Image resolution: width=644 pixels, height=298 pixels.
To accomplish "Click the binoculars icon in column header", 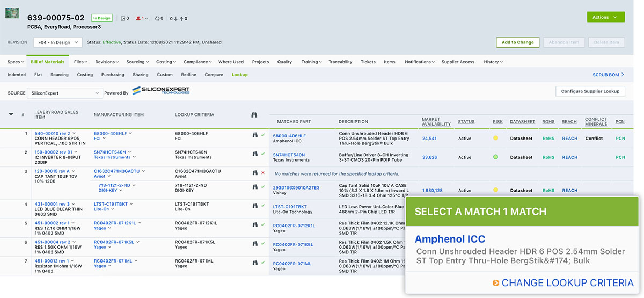I will pos(255,114).
